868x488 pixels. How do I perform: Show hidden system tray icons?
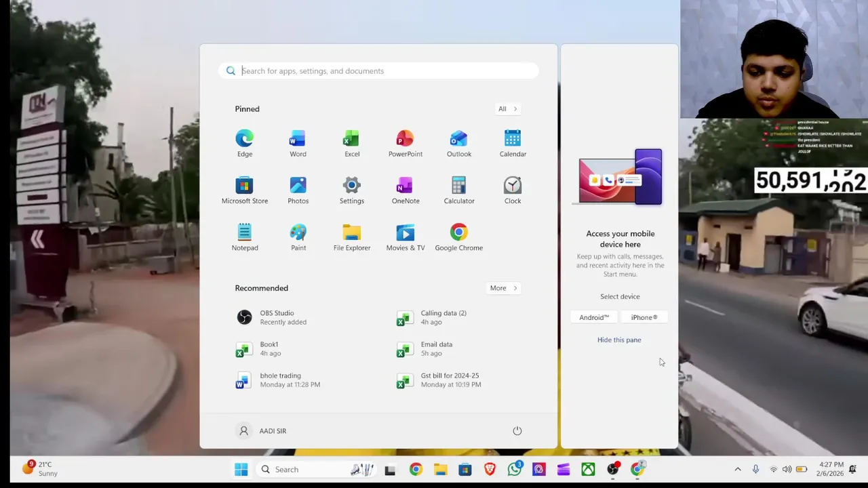click(738, 469)
